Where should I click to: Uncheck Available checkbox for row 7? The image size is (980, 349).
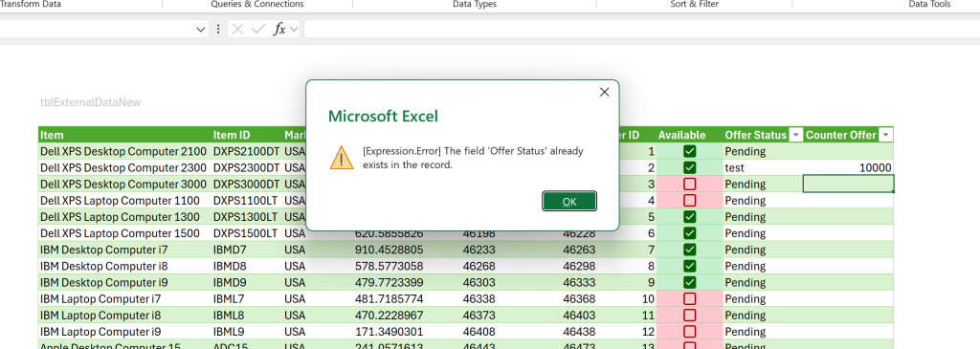tap(689, 250)
